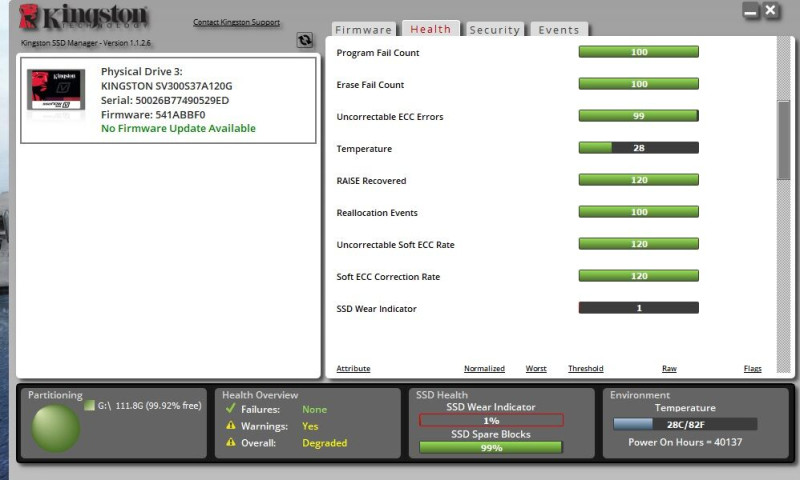Click the Raw column header
This screenshot has height=480, width=800.
[x=669, y=368]
